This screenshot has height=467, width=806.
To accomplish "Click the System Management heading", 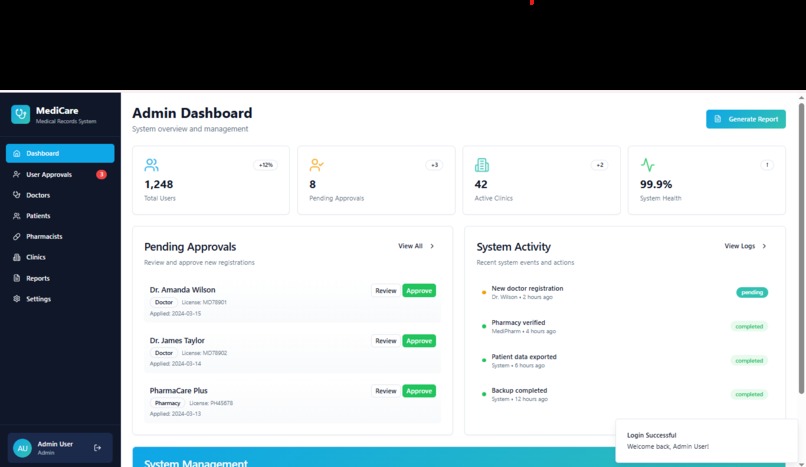I will pos(196,462).
